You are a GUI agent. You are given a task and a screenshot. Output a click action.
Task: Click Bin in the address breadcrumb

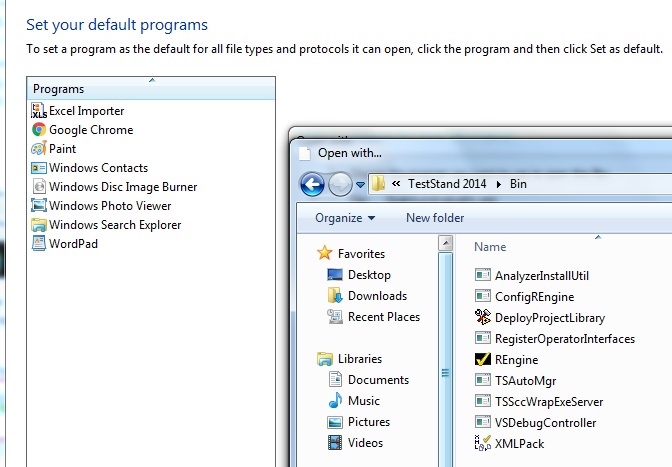pyautogui.click(x=518, y=184)
